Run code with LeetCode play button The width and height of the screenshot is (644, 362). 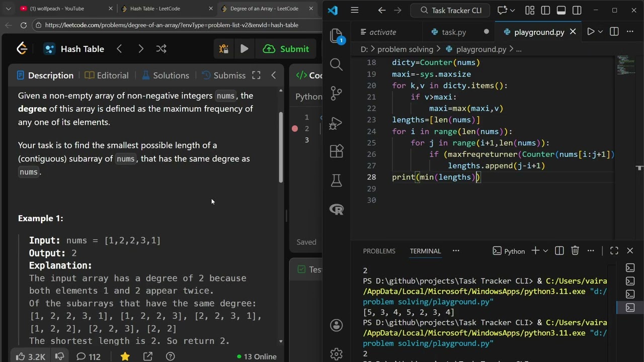point(245,49)
